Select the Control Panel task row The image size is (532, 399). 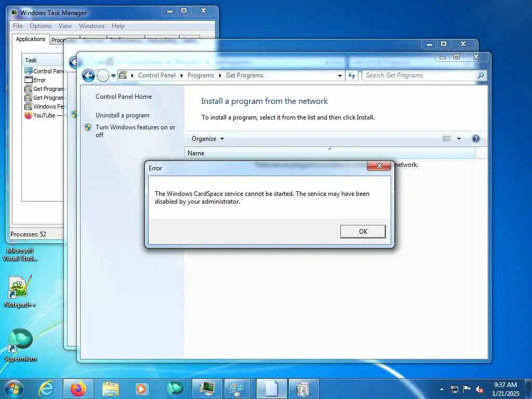(44, 71)
